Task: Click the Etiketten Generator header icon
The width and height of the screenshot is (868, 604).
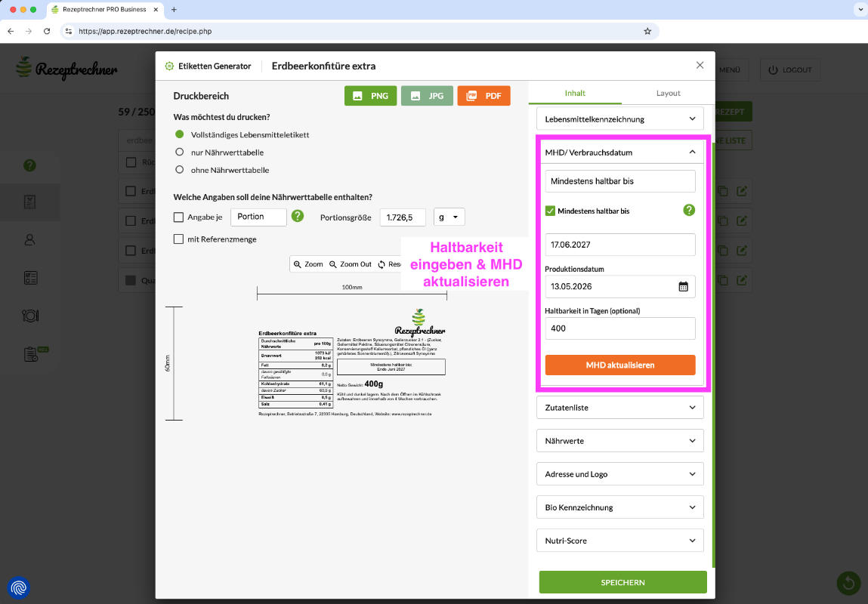Action: coord(169,66)
